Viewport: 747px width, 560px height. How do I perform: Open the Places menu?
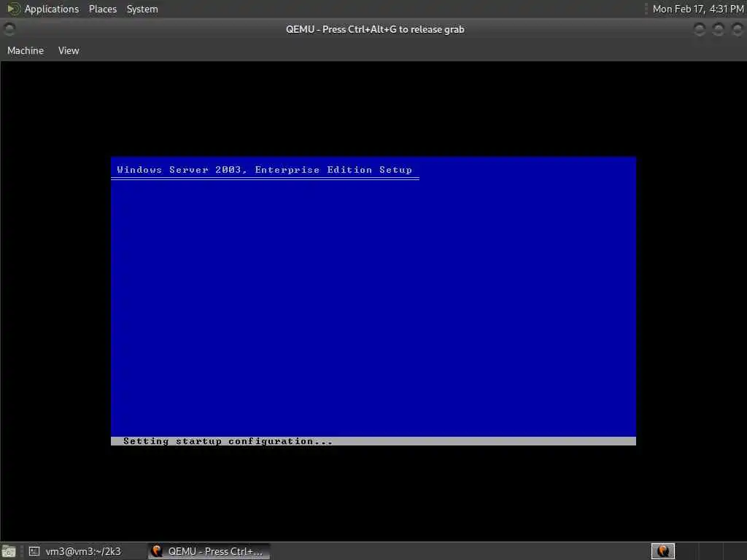(102, 9)
